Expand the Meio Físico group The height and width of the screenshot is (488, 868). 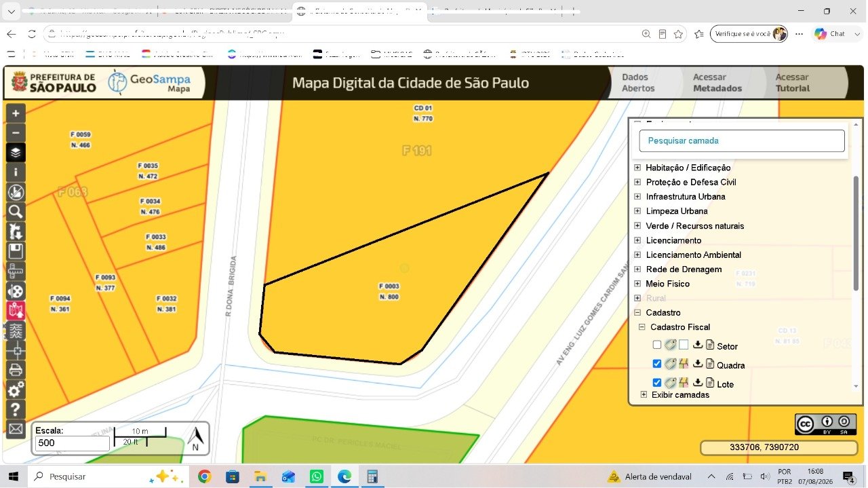coord(637,284)
